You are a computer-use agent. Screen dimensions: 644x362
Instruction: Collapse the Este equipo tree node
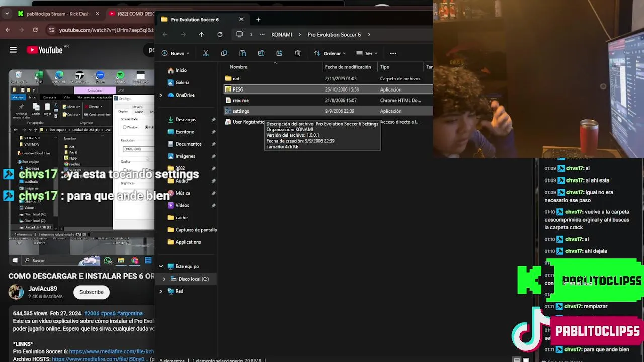point(160,266)
